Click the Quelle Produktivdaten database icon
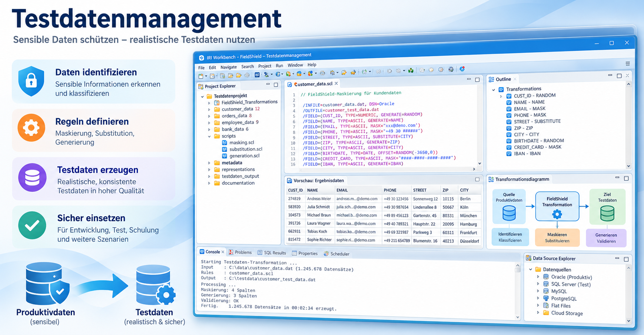644x335 pixels. pyautogui.click(x=509, y=213)
